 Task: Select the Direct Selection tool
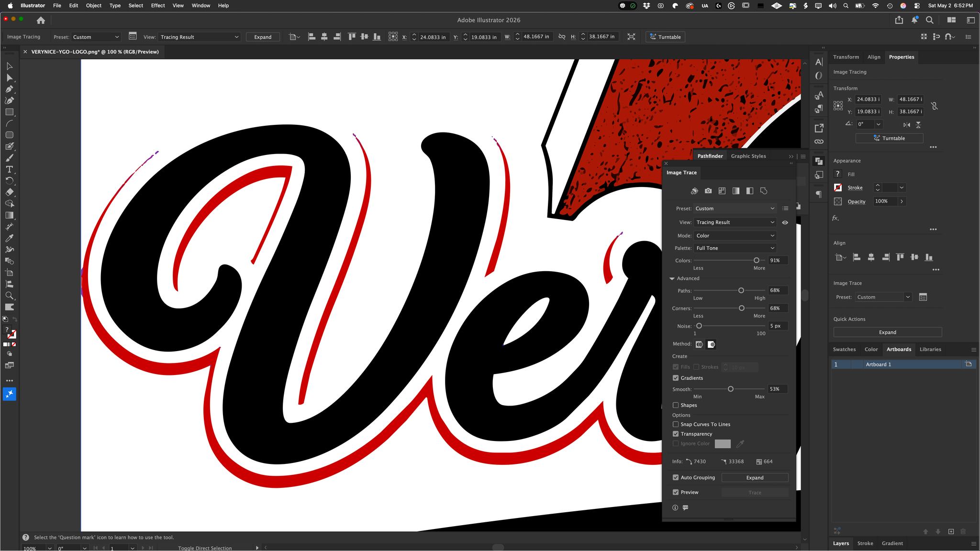(x=9, y=77)
